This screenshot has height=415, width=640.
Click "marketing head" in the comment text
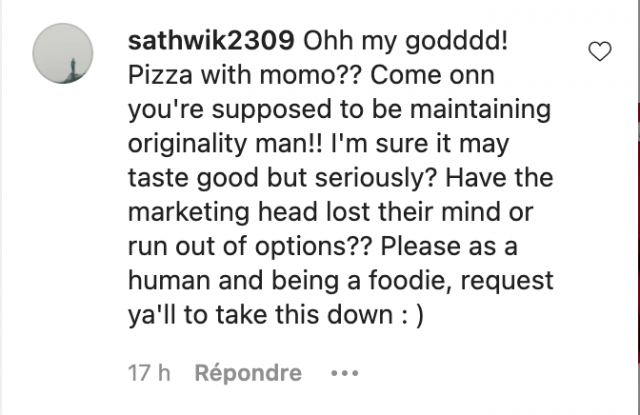pos(222,213)
